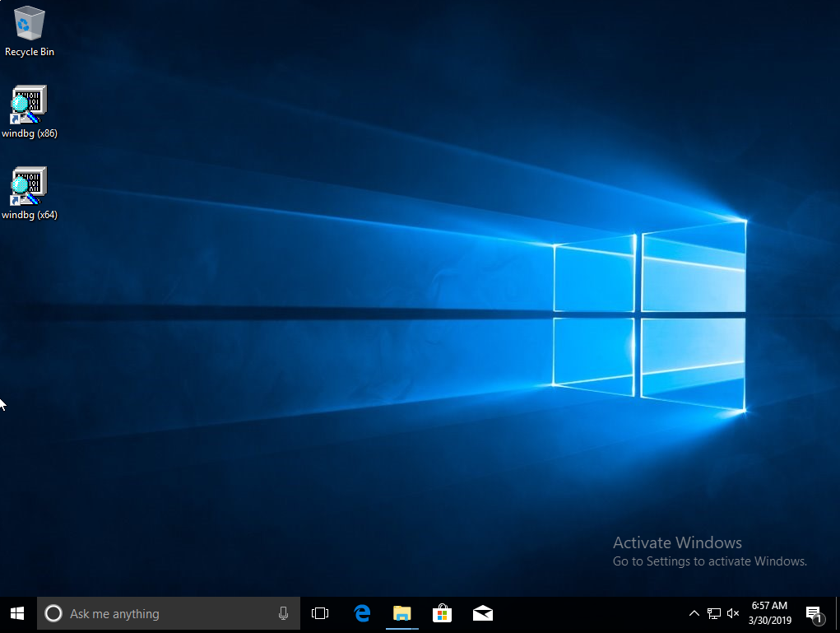The height and width of the screenshot is (633, 840).
Task: Click the Show desktop strip at taskbar edge
Action: [x=838, y=613]
